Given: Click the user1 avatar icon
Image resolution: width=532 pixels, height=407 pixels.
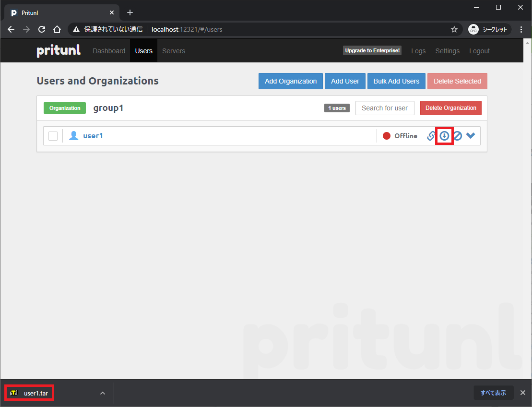Looking at the screenshot, I should click(73, 136).
